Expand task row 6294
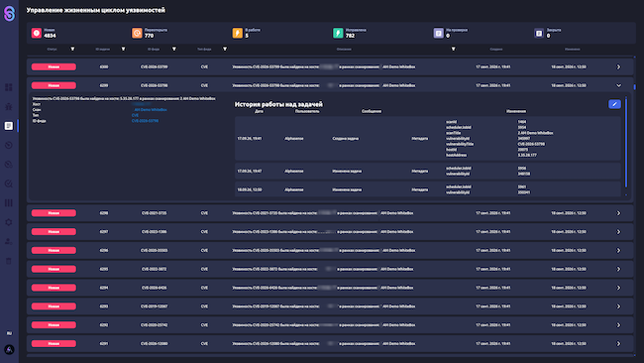This screenshot has width=644, height=363. (x=618, y=288)
